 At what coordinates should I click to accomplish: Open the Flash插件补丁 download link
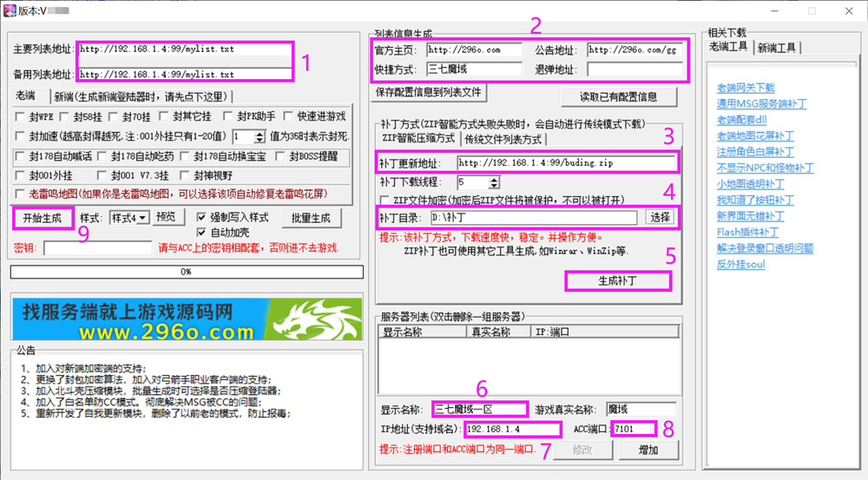tap(746, 232)
